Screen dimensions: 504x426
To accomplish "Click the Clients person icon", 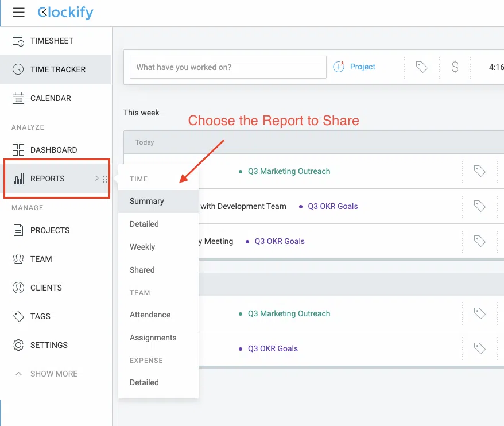I will tap(18, 288).
